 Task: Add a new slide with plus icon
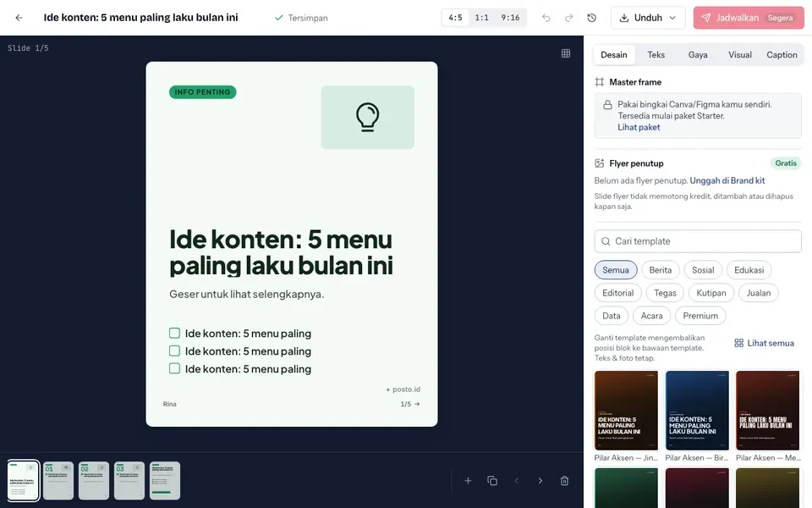[468, 481]
